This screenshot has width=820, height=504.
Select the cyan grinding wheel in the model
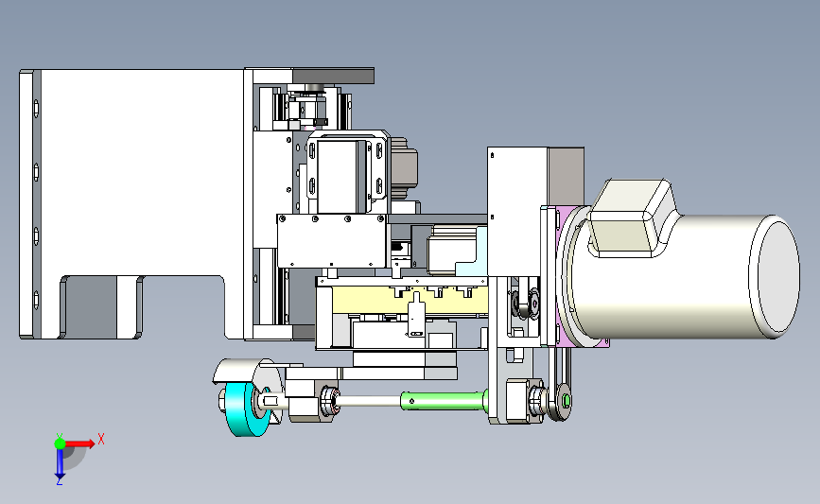point(247,409)
